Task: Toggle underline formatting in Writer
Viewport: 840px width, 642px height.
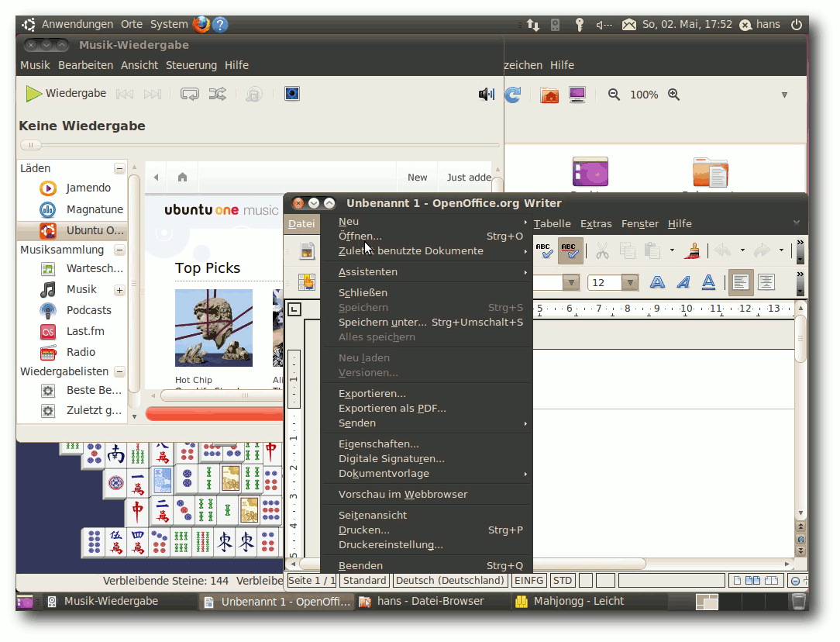Action: (709, 282)
